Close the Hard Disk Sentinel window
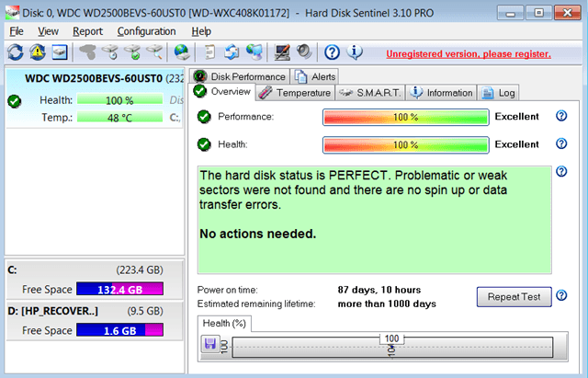 [x=568, y=13]
